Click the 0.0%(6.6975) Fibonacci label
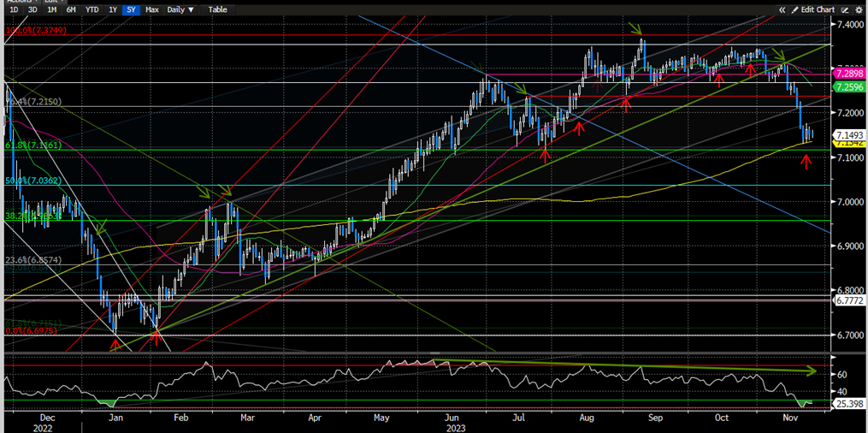 coord(31,330)
